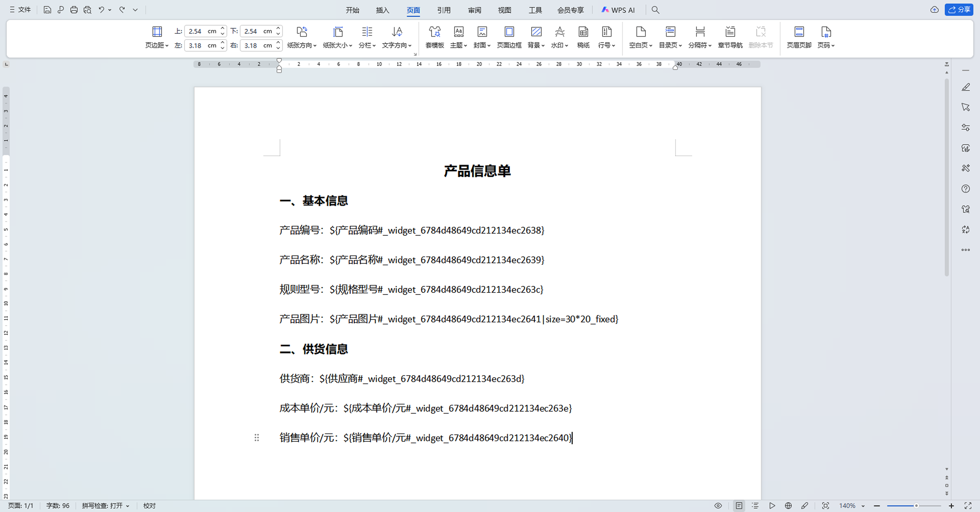
Task: Click the print icon in quick toolbar
Action: (x=74, y=10)
